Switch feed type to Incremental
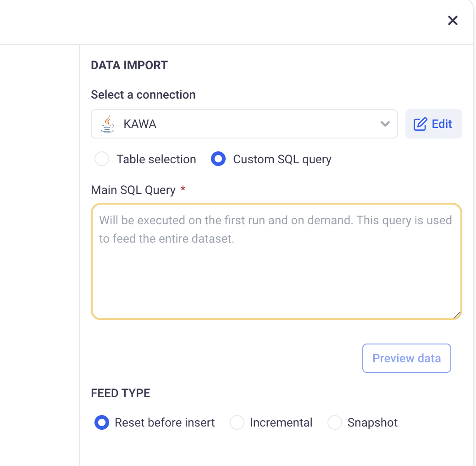 [237, 422]
